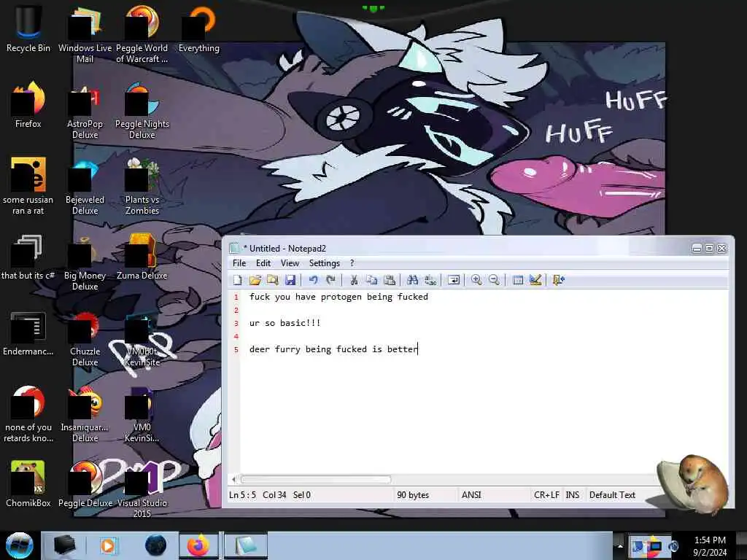Click the media player taskbar icon

[x=108, y=545]
